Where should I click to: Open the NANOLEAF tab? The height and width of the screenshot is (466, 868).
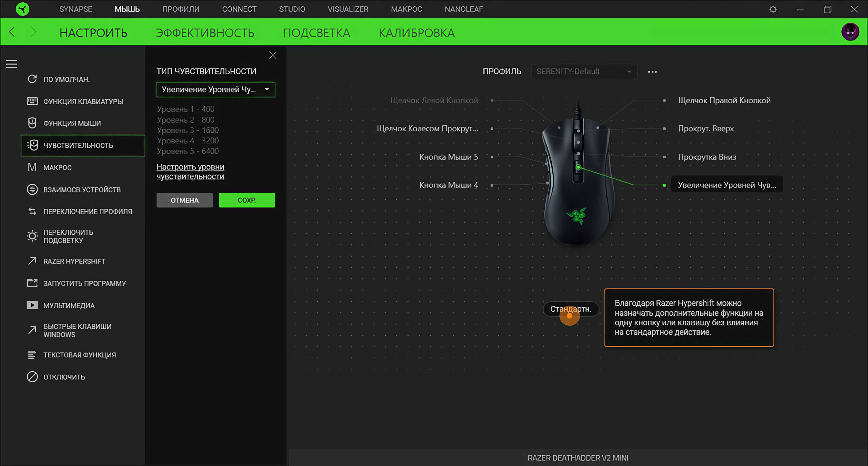(x=464, y=9)
